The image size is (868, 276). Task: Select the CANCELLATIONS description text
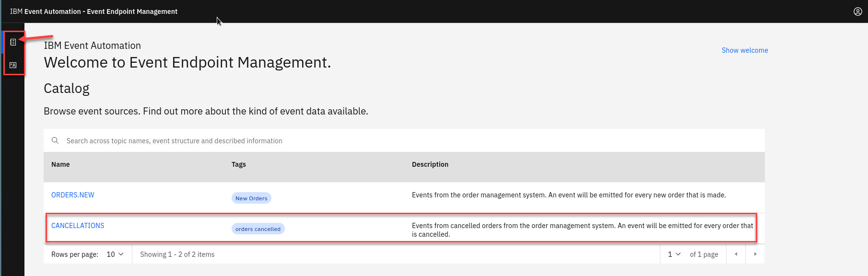[x=582, y=230]
